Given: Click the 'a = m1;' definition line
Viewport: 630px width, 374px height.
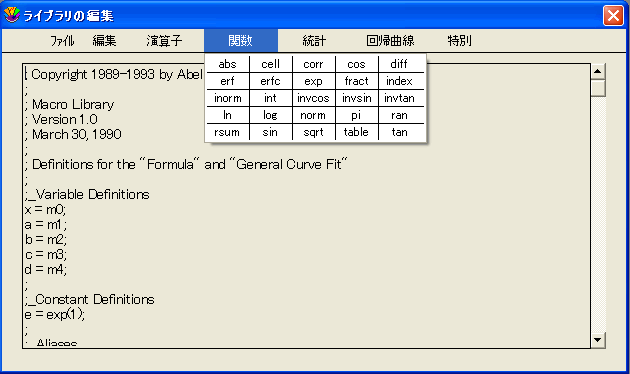Looking at the screenshot, I should tap(45, 225).
